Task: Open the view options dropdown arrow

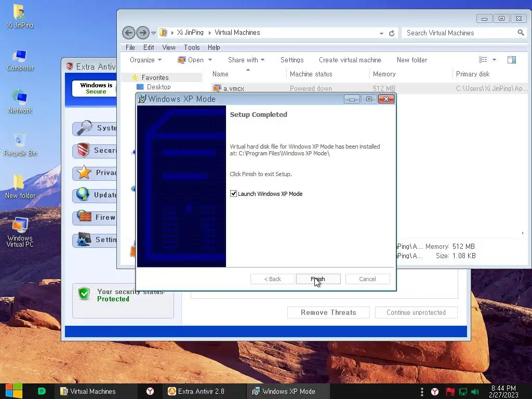Action: pyautogui.click(x=495, y=60)
